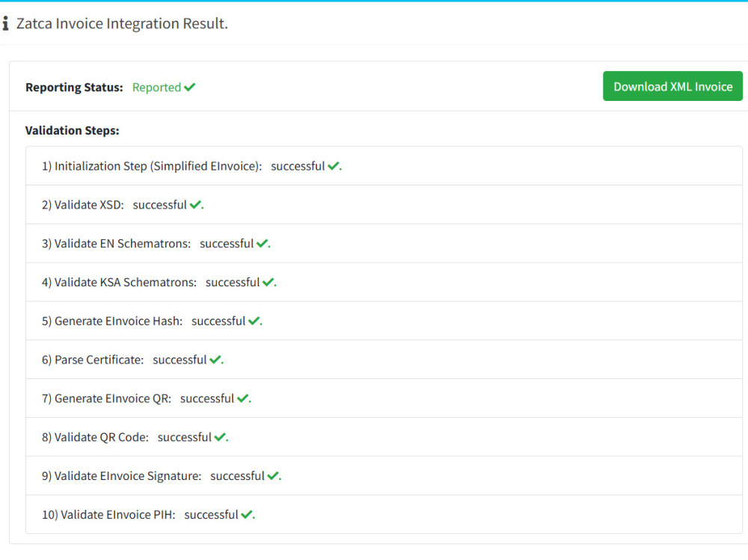748x560 pixels.
Task: Select the Validation Steps heading
Action: [x=73, y=130]
